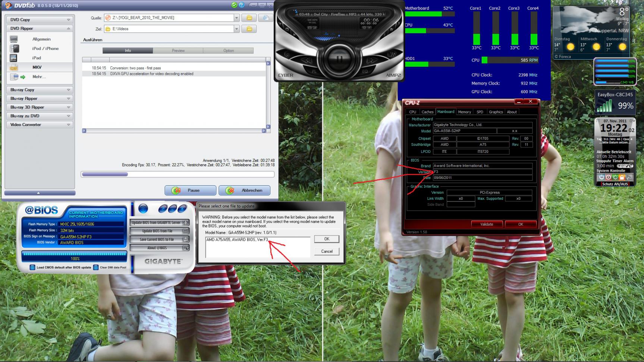Toggle Load CMOS default after BIOS update
644x362 pixels.
[32, 267]
